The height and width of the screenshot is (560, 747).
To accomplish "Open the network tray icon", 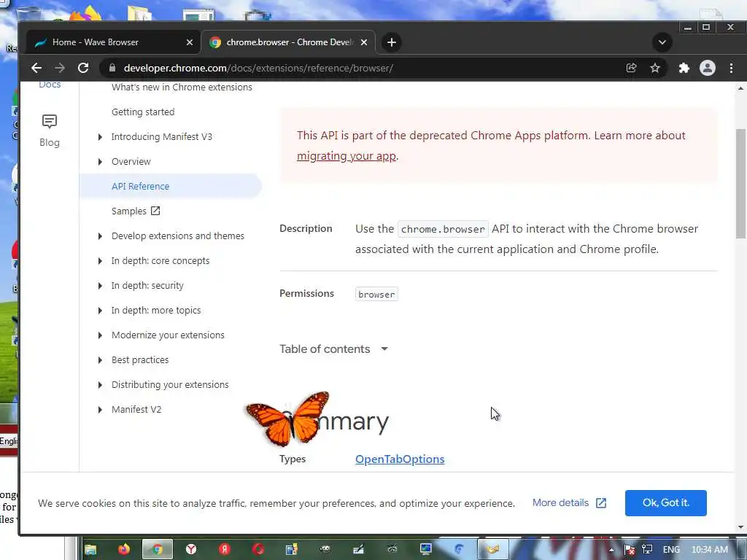I will point(647,550).
